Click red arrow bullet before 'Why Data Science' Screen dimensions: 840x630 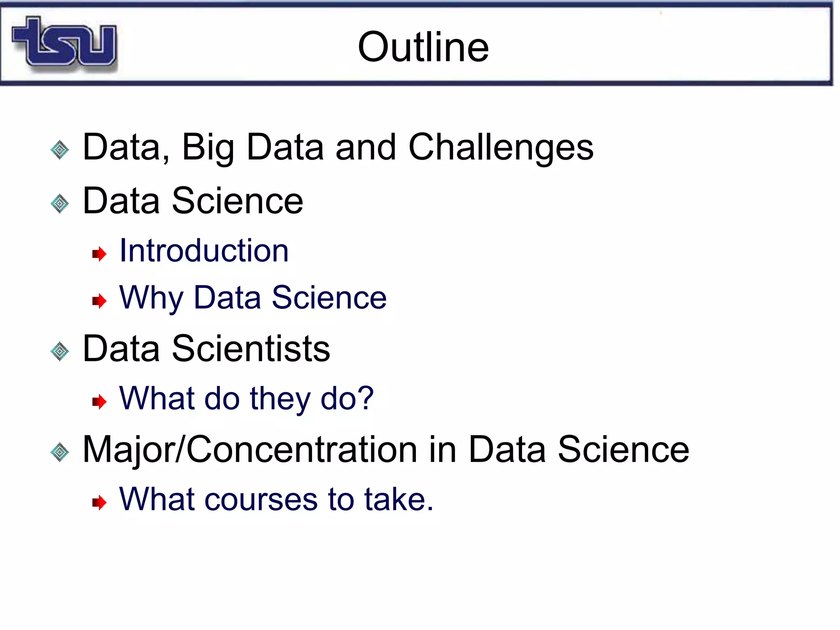[99, 301]
